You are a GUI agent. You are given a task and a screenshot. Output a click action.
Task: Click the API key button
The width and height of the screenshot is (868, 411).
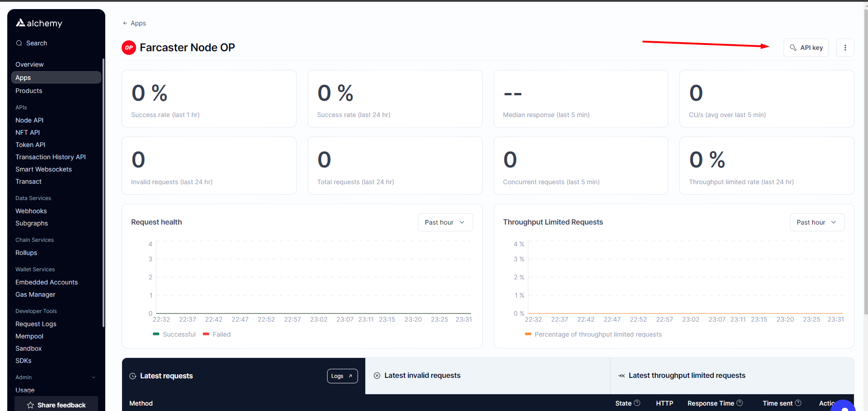[x=806, y=48]
